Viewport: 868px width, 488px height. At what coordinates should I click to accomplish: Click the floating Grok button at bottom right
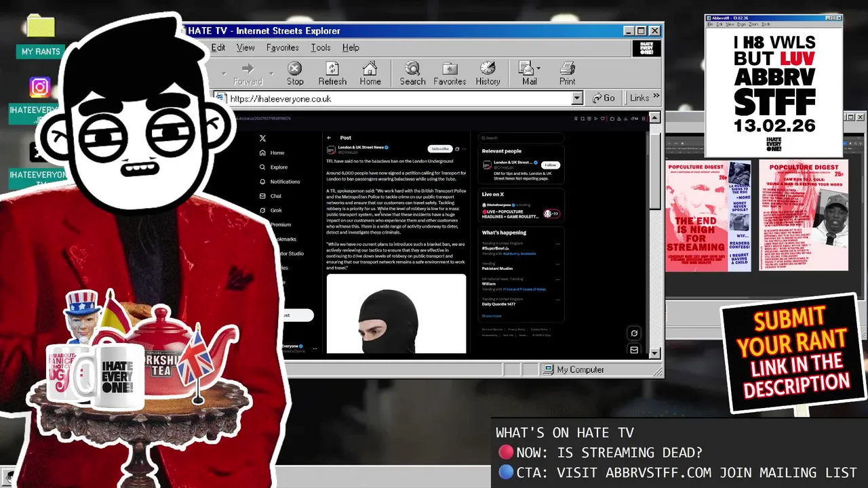(x=634, y=333)
